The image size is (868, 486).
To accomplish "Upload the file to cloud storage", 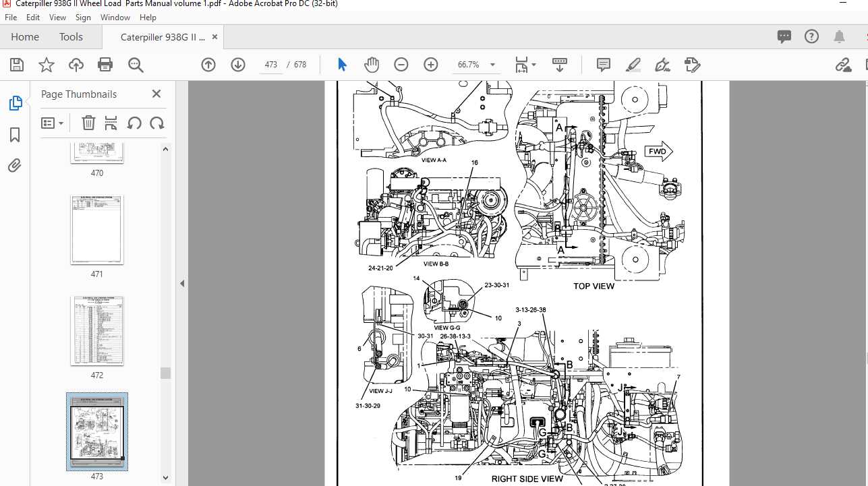I will (x=76, y=65).
